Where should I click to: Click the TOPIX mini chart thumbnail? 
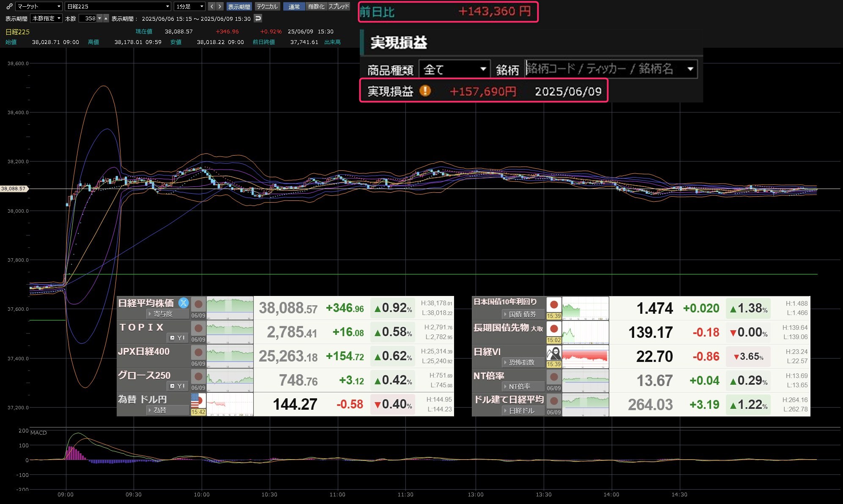coord(230,332)
